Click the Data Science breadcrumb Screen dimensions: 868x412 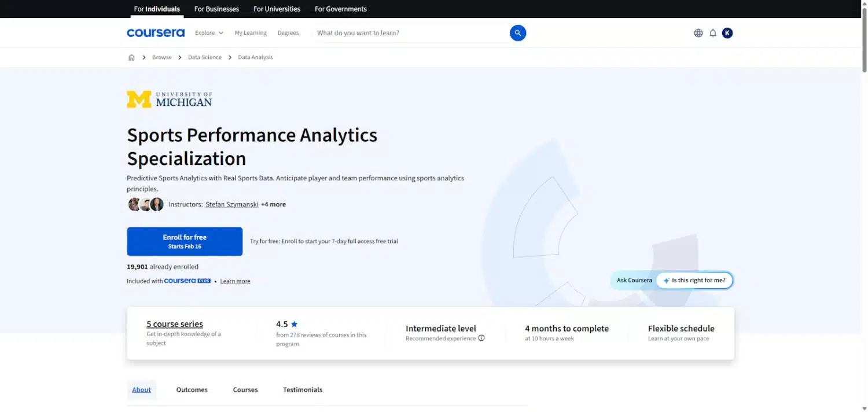click(x=205, y=57)
